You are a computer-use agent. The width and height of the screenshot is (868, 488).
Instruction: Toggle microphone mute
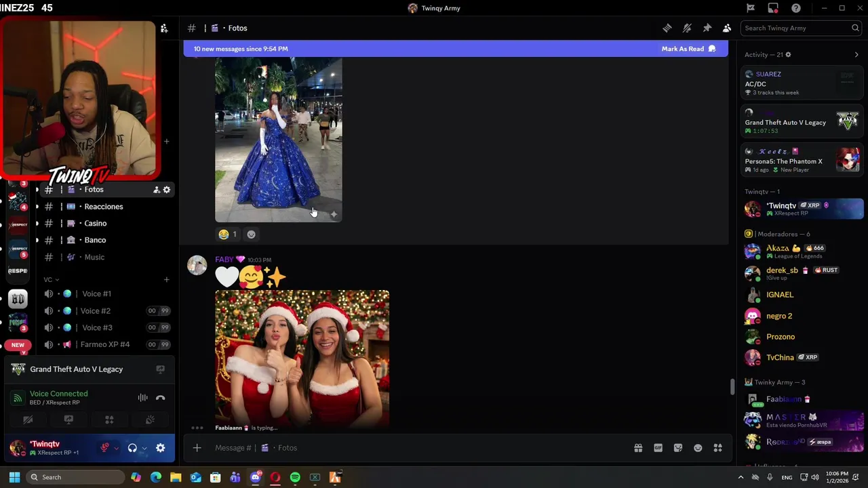point(104,448)
